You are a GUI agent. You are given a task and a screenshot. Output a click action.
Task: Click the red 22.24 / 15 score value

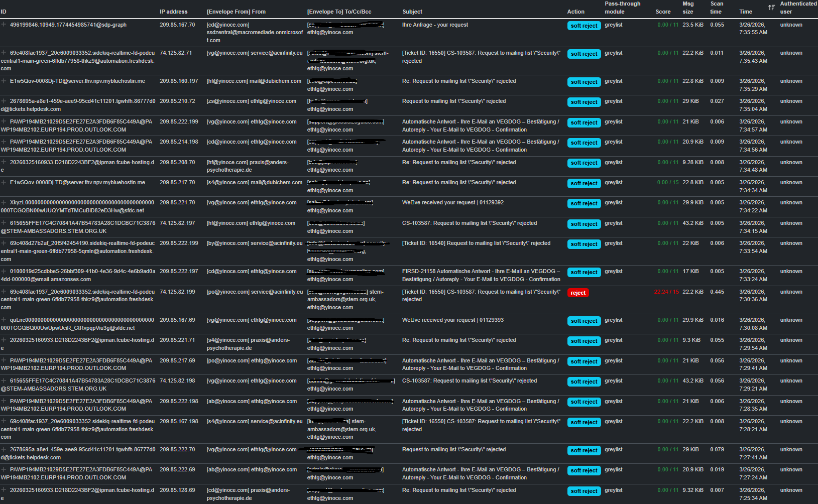click(x=666, y=292)
